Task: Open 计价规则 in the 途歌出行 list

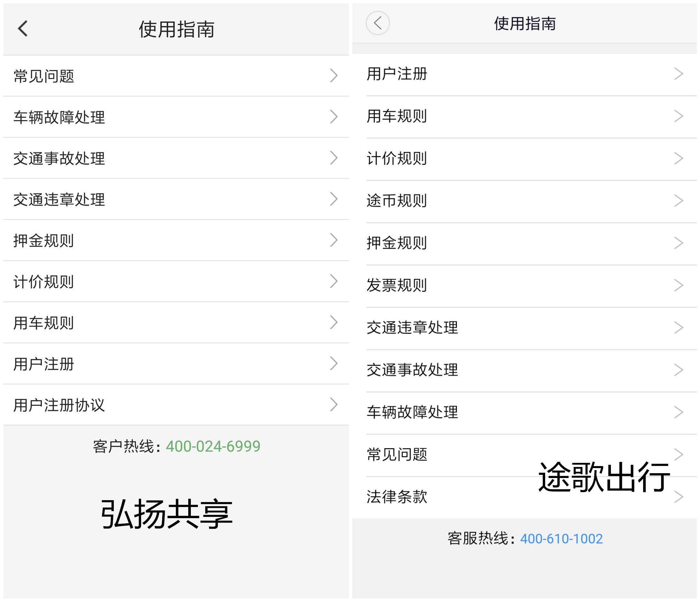Action: (524, 159)
